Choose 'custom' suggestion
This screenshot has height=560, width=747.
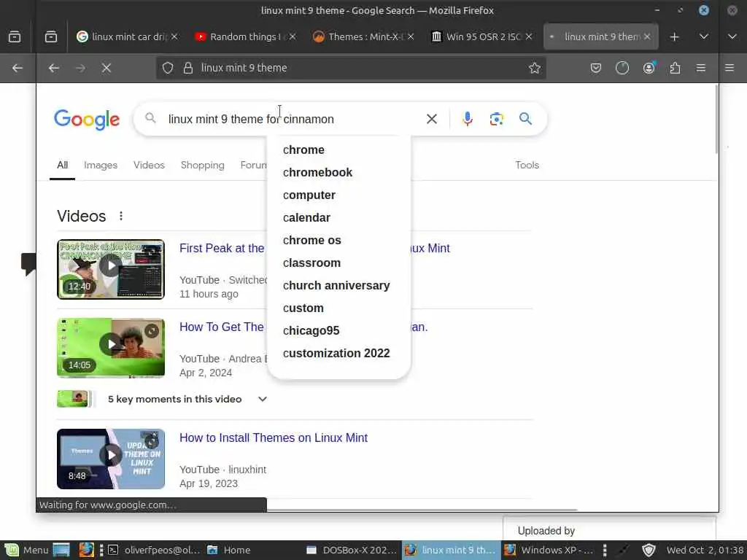point(338,308)
